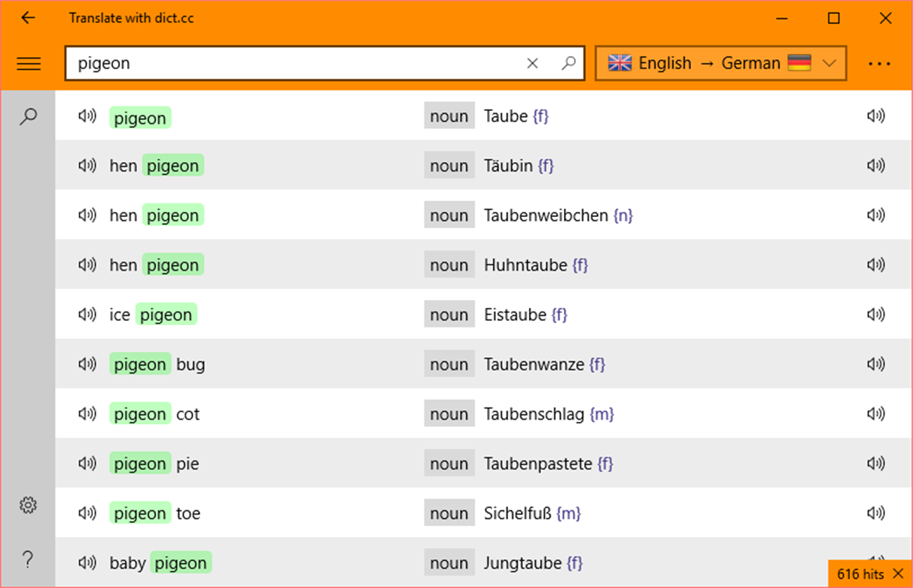Play English audio for 'pigeon bug'
The image size is (913, 588).
pos(87,364)
